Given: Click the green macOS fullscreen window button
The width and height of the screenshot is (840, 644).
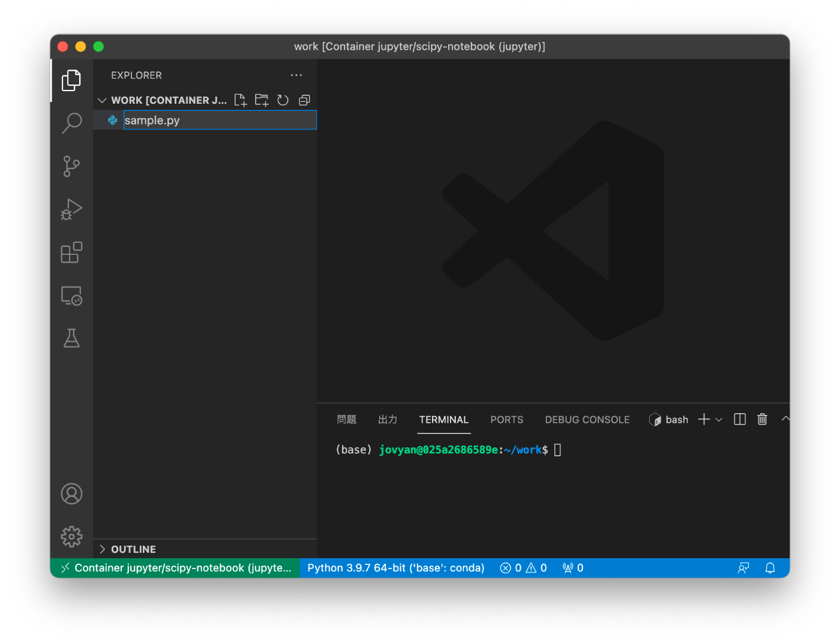Looking at the screenshot, I should [99, 46].
